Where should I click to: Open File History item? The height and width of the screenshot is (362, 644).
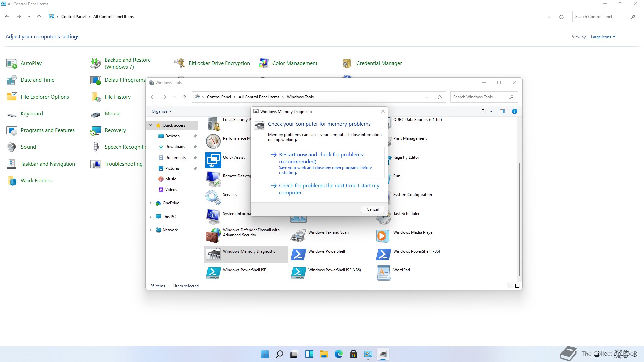tap(111, 97)
